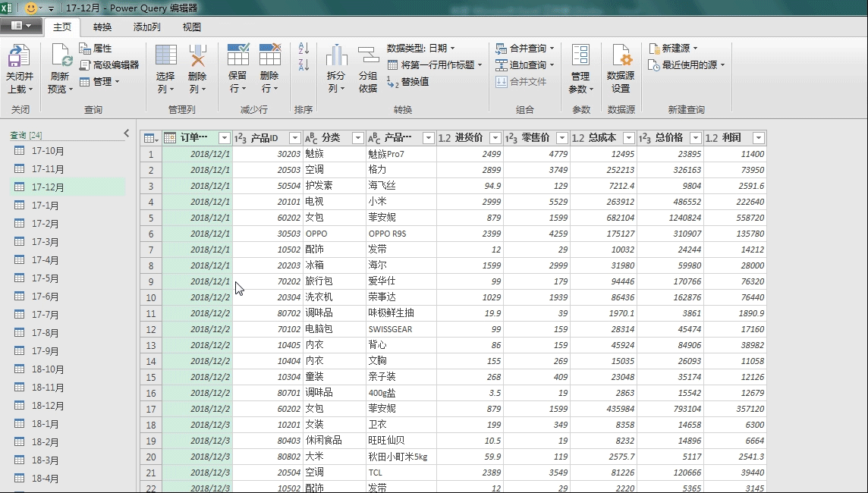Open the filter dropdown on 产品ID column

(295, 138)
